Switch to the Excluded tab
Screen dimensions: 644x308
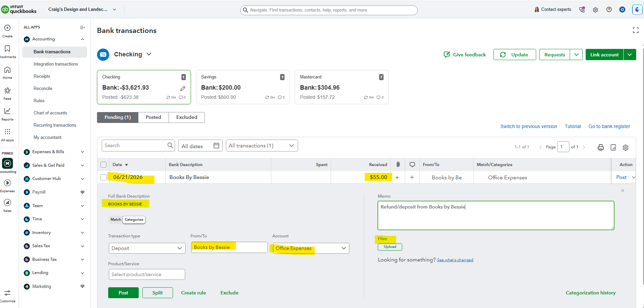pos(187,117)
